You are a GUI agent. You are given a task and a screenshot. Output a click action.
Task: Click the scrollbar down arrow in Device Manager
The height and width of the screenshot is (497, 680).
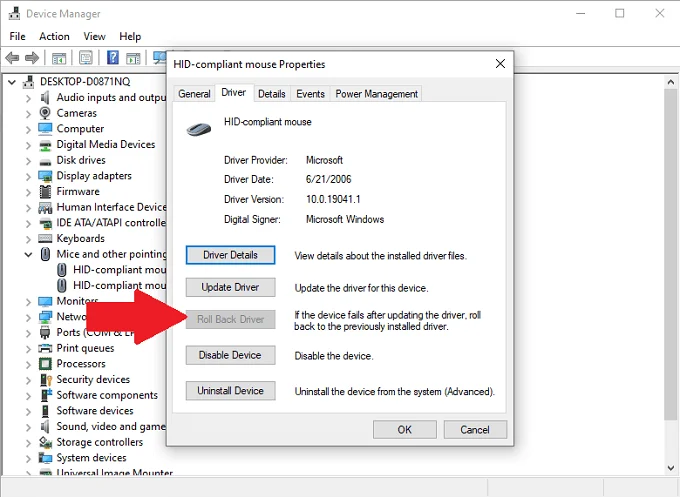point(670,468)
